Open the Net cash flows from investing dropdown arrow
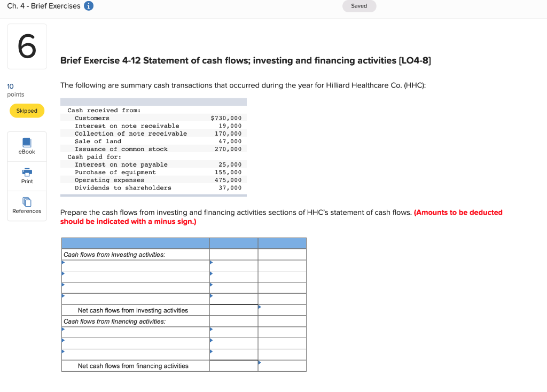547x392 pixels. [260, 307]
